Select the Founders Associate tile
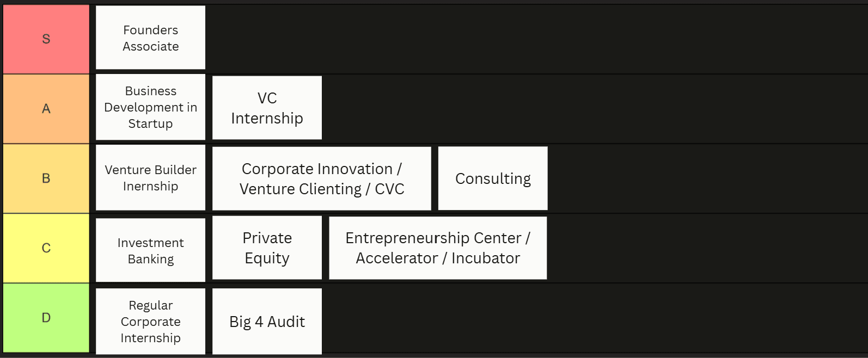This screenshot has width=868, height=358. click(x=150, y=38)
